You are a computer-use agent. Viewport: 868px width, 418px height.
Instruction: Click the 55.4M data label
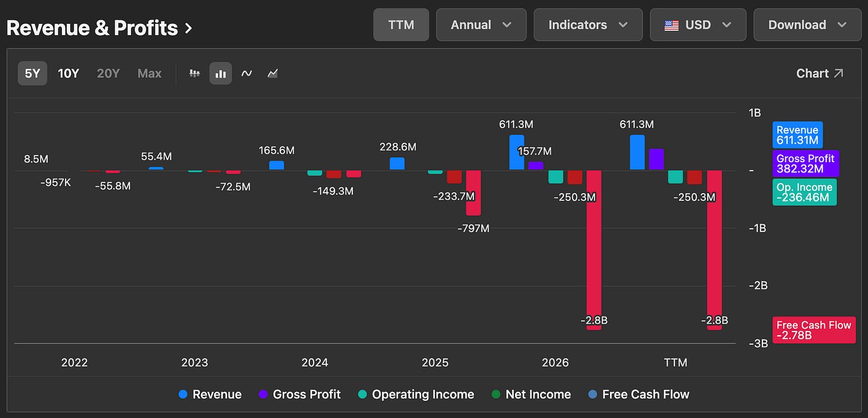pyautogui.click(x=156, y=156)
